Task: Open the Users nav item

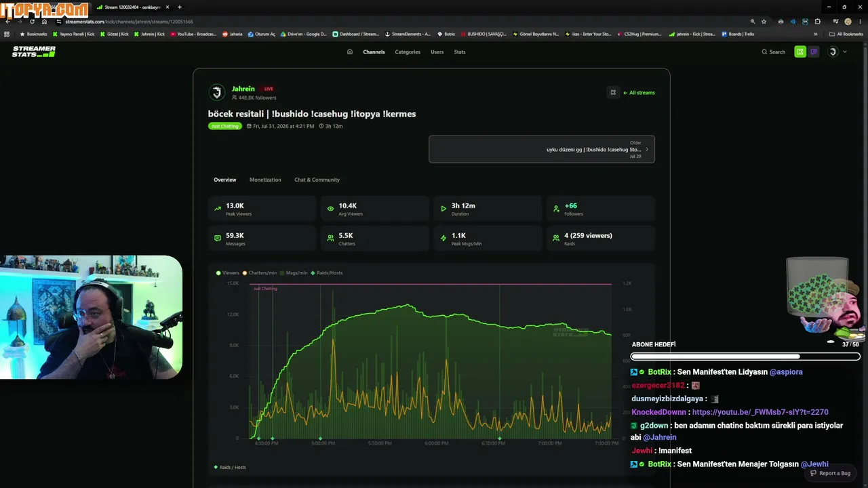Action: tap(437, 52)
